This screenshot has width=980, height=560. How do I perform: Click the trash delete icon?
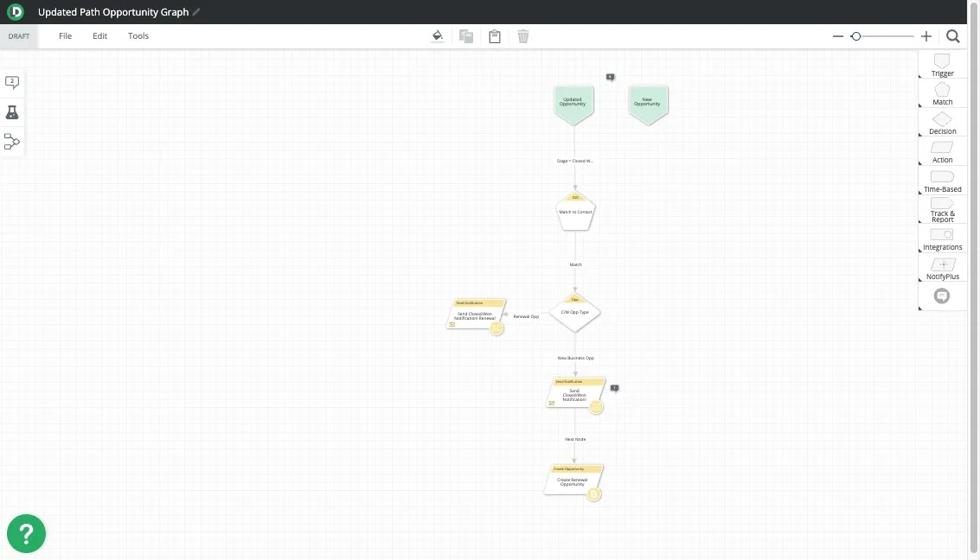pyautogui.click(x=523, y=36)
